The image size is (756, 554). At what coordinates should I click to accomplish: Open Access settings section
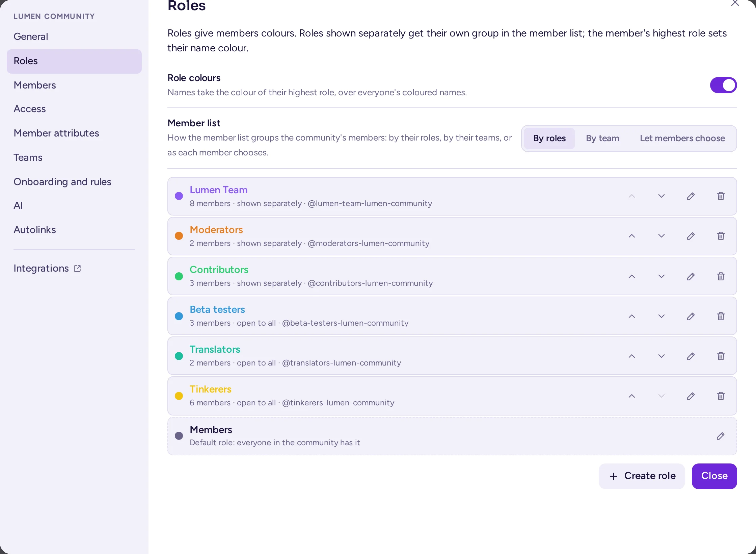click(x=74, y=109)
